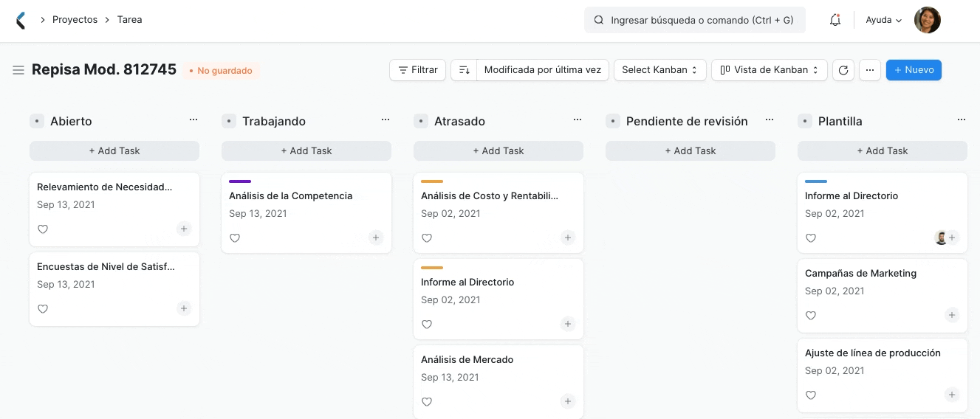
Task: Open the Trabajando column options menu
Action: 386,120
